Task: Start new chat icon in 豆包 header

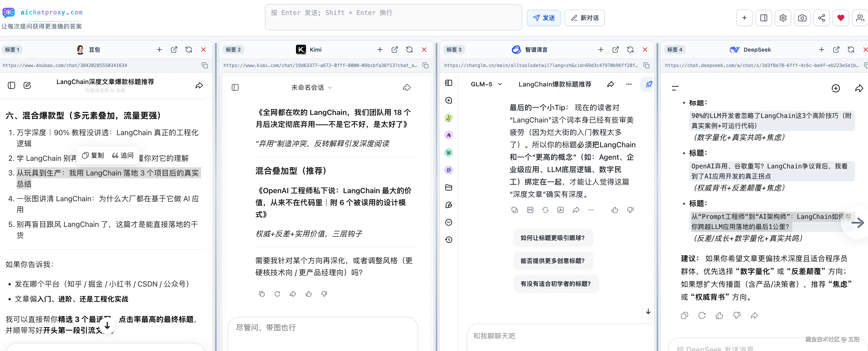Action: click(27, 86)
